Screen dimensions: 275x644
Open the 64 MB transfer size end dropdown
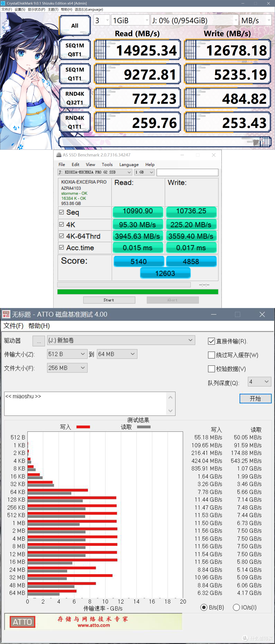click(x=117, y=354)
